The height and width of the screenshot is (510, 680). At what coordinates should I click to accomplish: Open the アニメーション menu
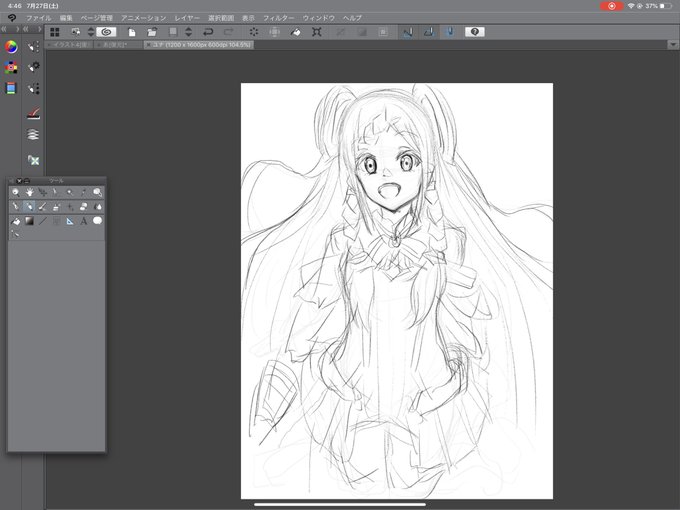[144, 18]
